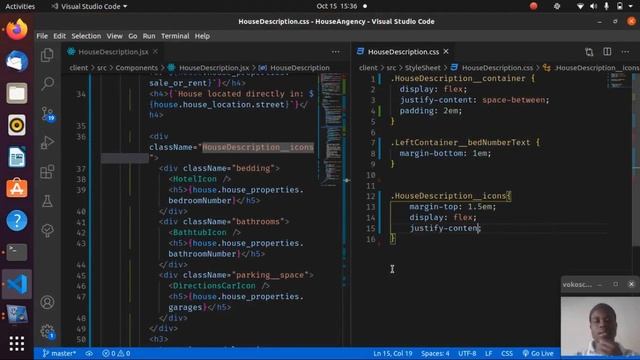This screenshot has width=640, height=360.
Task: Open Terminal from the dock
Action: (17, 252)
